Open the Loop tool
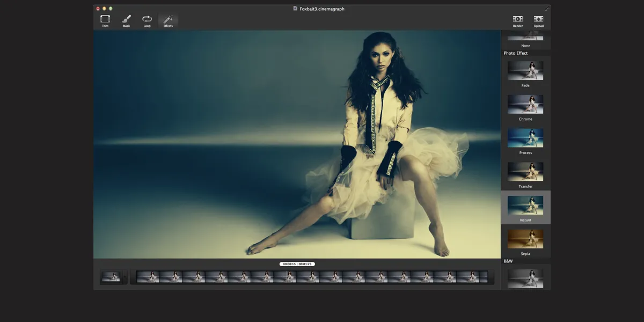 (x=147, y=21)
